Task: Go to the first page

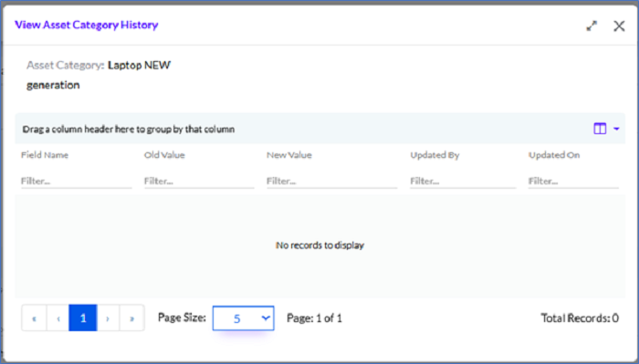Action: [35, 318]
